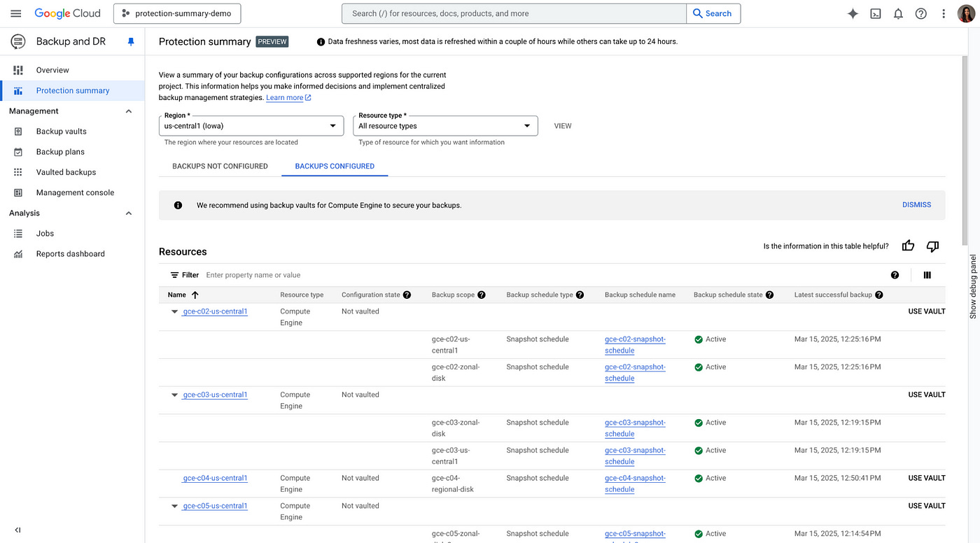The height and width of the screenshot is (543, 980).
Task: Collapse gce-c05-us-central1 row
Action: pos(175,506)
